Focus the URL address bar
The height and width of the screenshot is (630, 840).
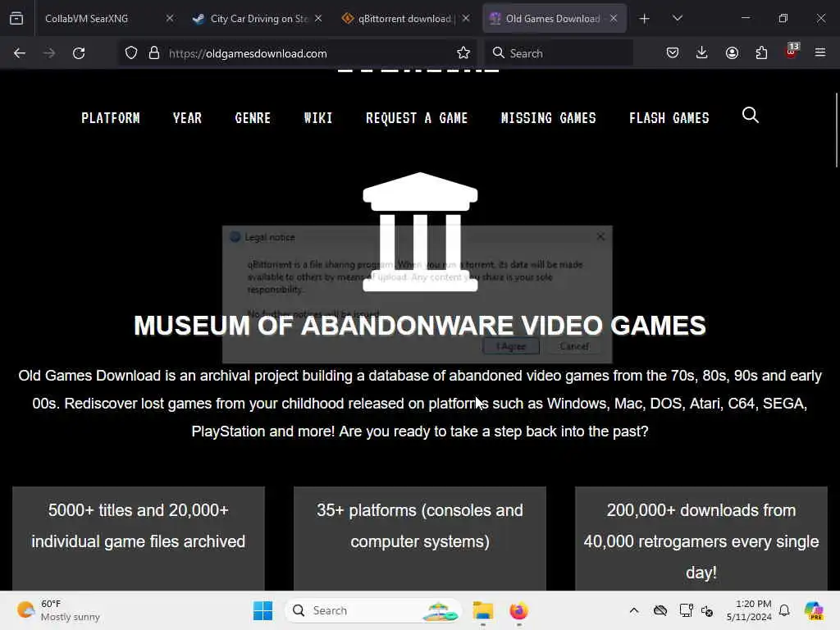pyautogui.click(x=297, y=53)
